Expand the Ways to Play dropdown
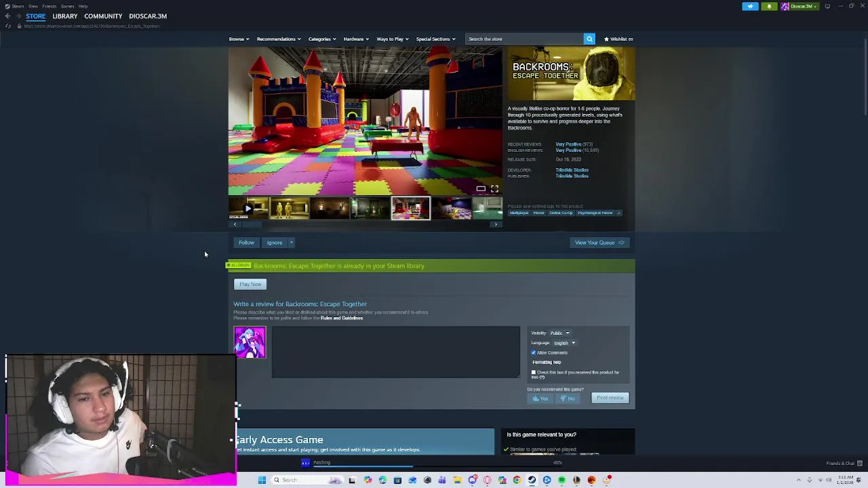The image size is (868, 488). pos(392,39)
